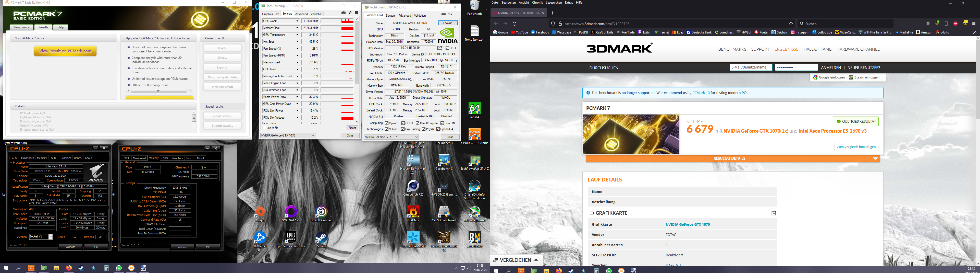Open the hamburger menu in GPU-Z Sensors window

click(357, 13)
